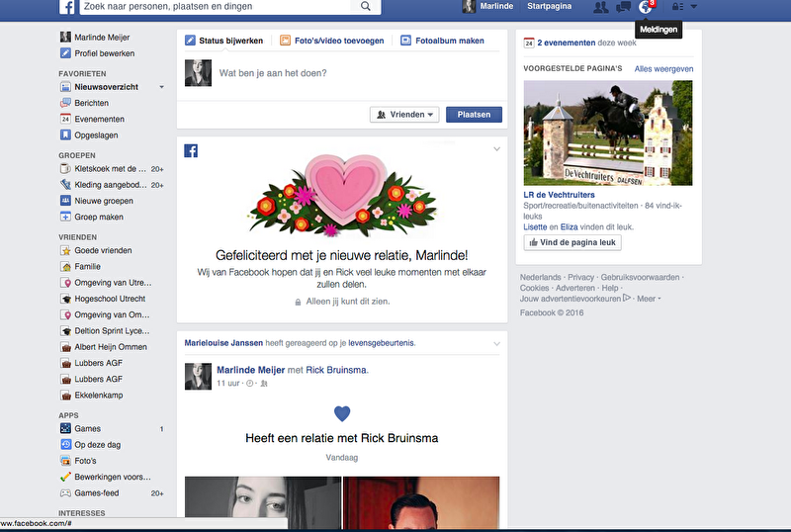Open Deltion Sprint Lyce... list

click(x=112, y=331)
